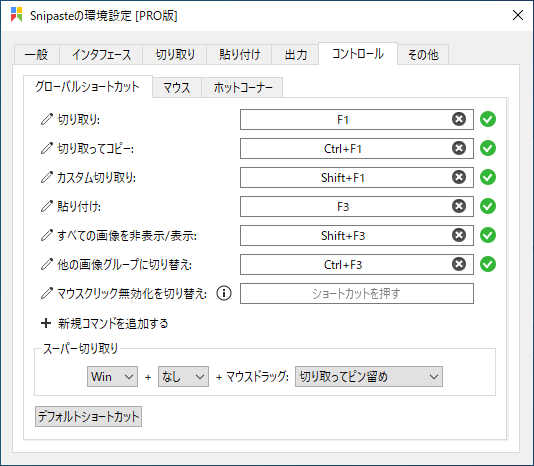
Task: Click the Snipaste logo in title bar
Action: point(16,15)
